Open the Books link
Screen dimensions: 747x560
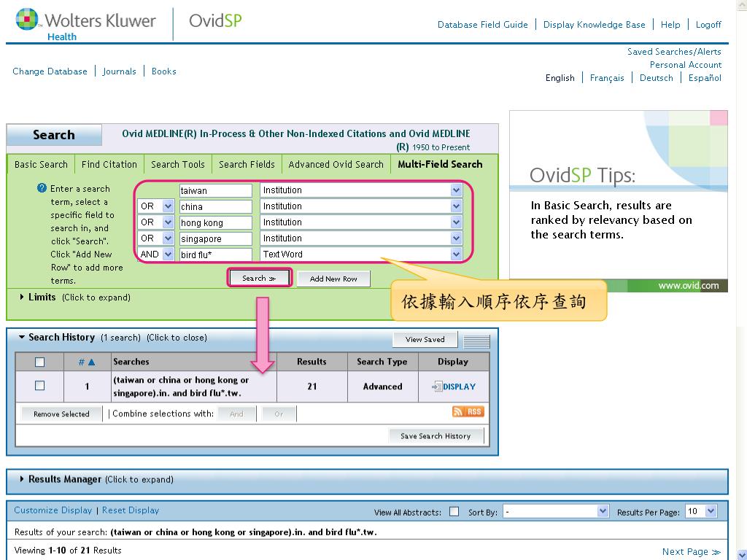point(164,71)
